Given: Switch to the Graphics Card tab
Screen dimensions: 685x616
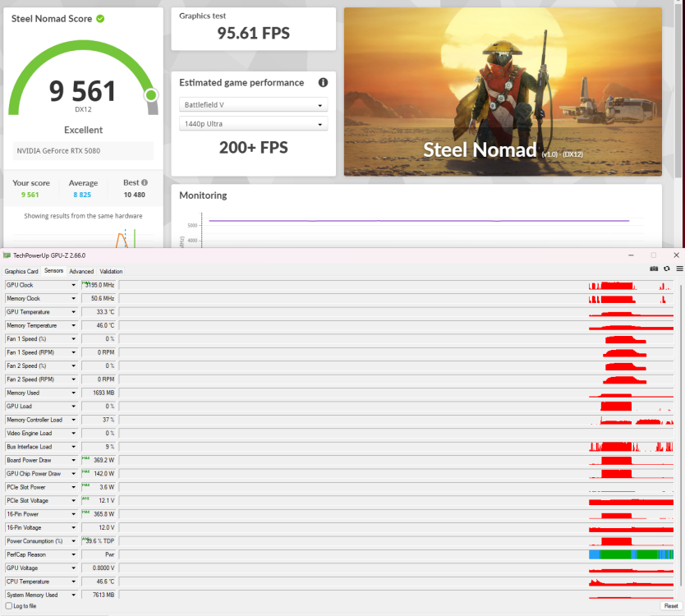Looking at the screenshot, I should point(21,271).
